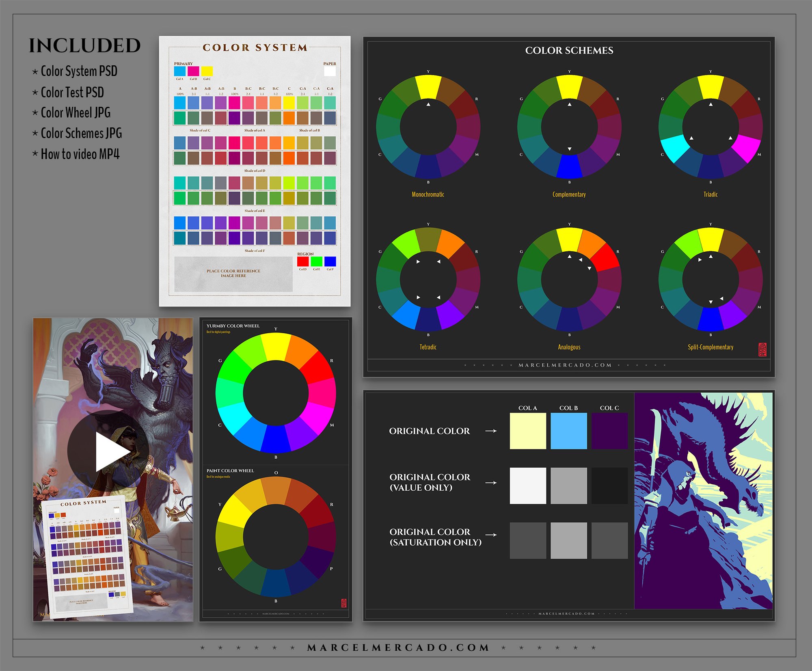Click the Place Color Reference Image box
This screenshot has height=671, width=812.
pos(233,274)
